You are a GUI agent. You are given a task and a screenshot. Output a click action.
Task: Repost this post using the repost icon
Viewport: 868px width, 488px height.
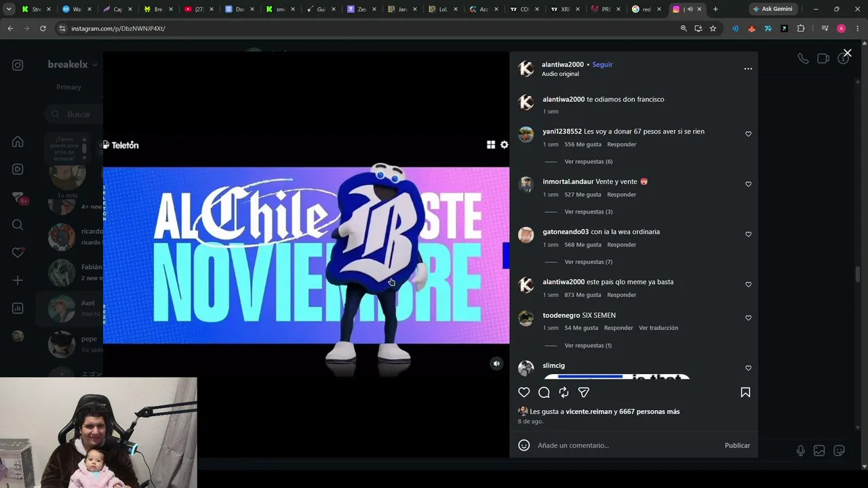tap(564, 392)
